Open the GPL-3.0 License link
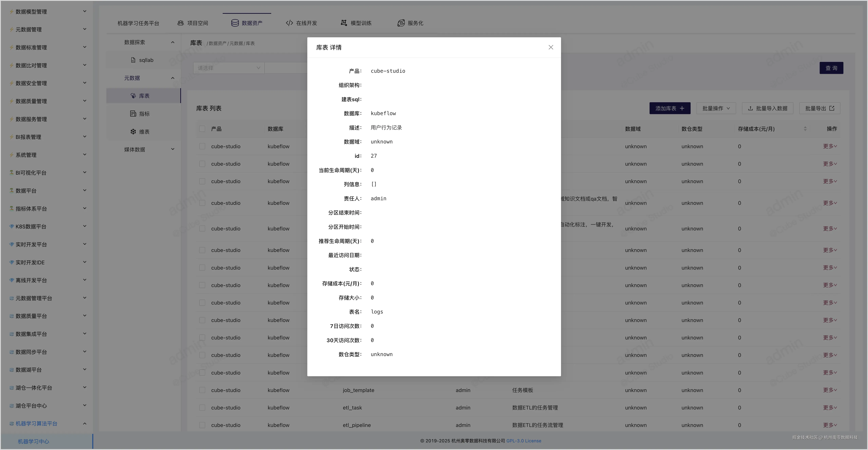The image size is (868, 450). [524, 441]
